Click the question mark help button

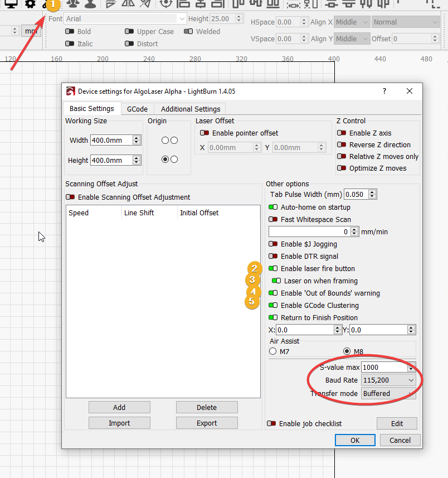point(384,91)
